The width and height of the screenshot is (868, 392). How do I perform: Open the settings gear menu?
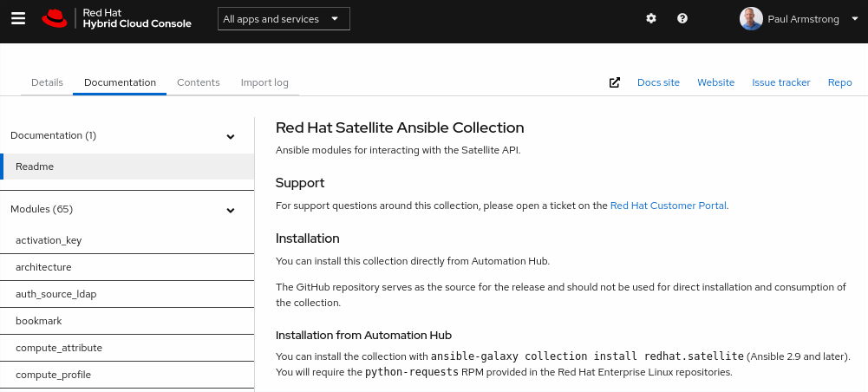coord(652,18)
